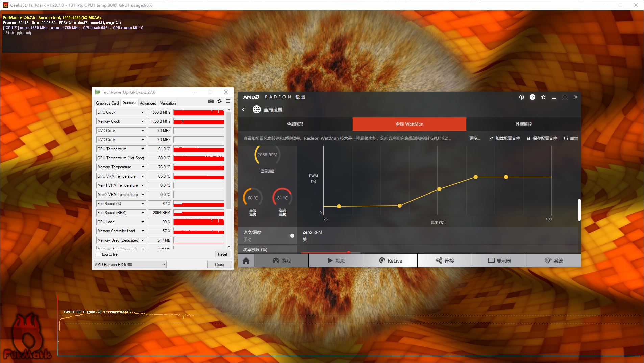Click the GPU-Z sensors scroll down arrow

(229, 247)
